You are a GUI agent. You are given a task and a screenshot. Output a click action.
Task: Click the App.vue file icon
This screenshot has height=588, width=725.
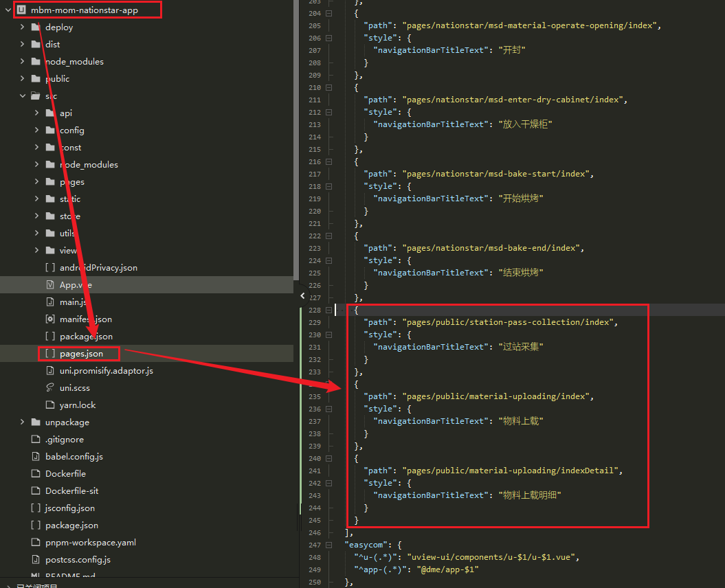[x=49, y=285]
